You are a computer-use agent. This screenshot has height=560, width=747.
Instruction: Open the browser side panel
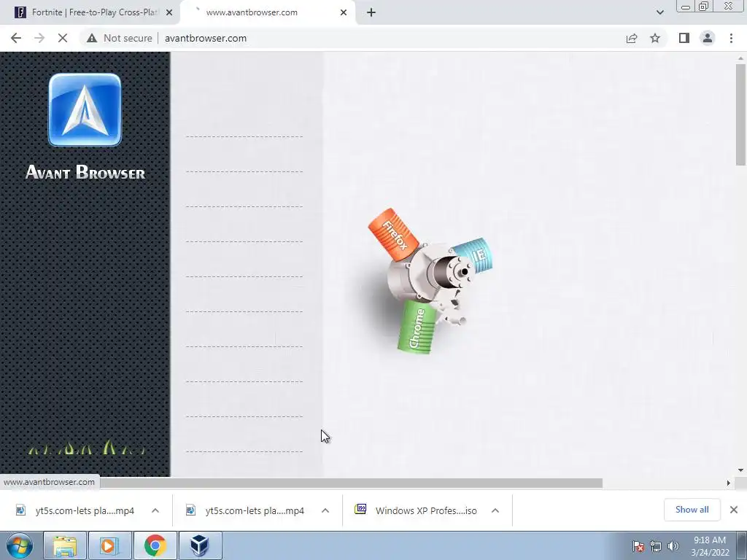point(684,38)
